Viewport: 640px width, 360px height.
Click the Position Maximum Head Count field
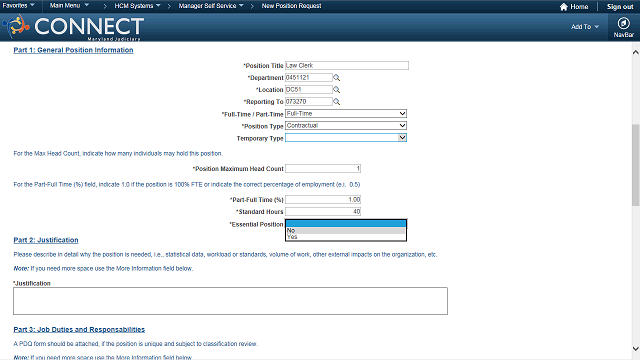pos(323,169)
